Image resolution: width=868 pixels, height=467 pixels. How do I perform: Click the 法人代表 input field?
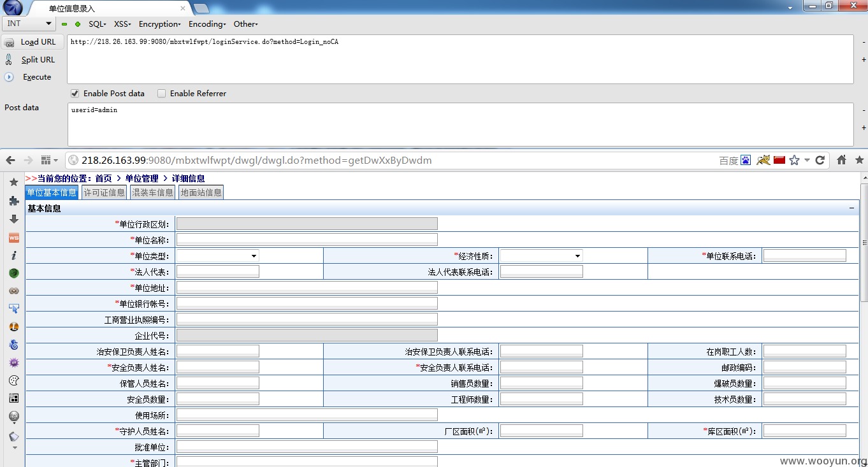pyautogui.click(x=218, y=271)
